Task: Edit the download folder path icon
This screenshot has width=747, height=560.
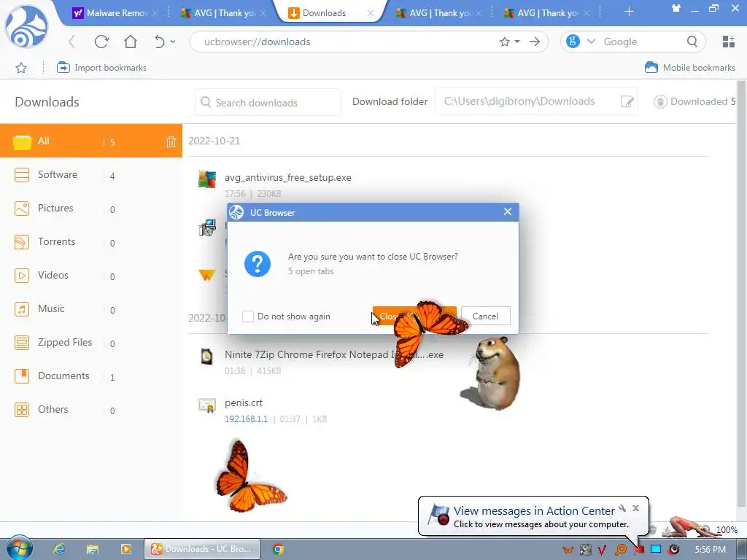Action: [x=627, y=101]
